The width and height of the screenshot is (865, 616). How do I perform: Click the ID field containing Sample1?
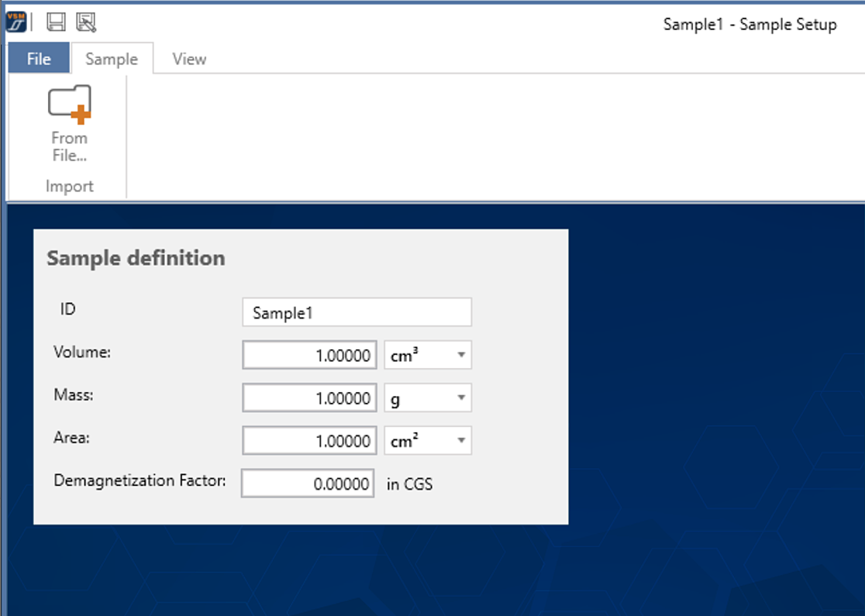357,313
